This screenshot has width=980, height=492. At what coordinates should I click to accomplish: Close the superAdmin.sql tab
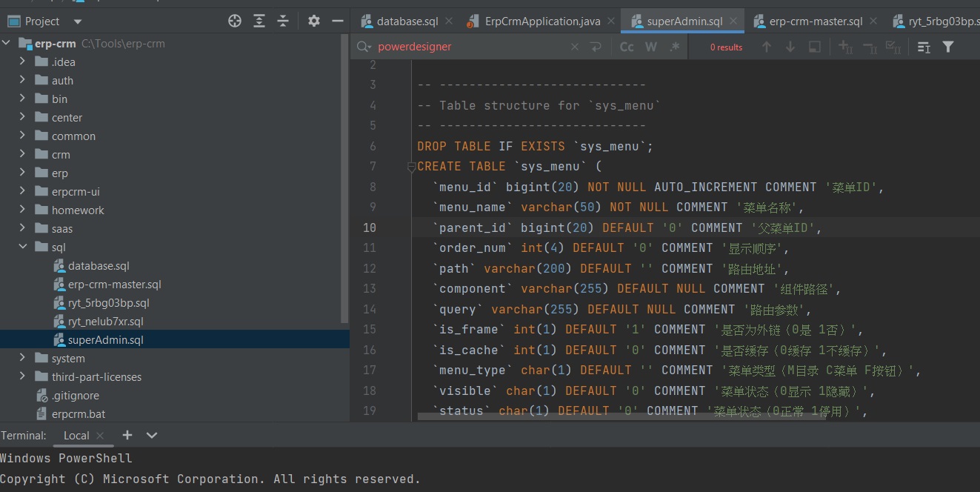pyautogui.click(x=733, y=21)
